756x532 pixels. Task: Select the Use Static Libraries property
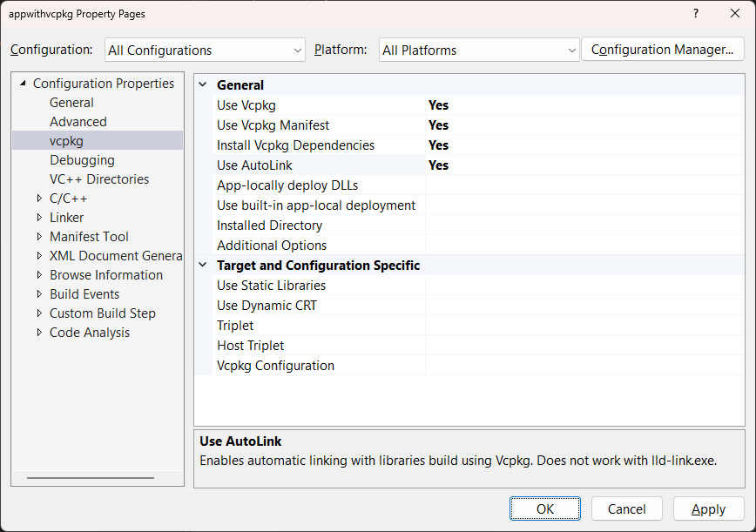[271, 286]
